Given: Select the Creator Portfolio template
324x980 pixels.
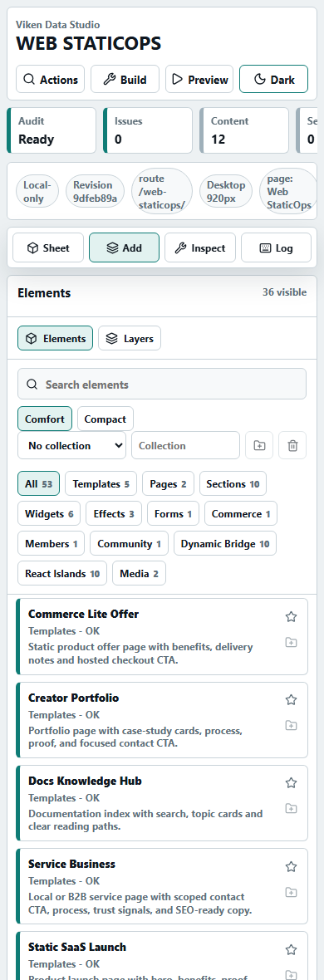Looking at the screenshot, I should click(162, 720).
